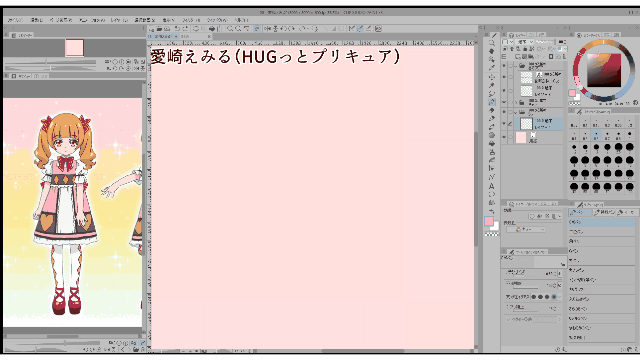Viewport: 640px width, 360px height.
Task: Click the folder icon of the top layer folder
Action: click(522, 65)
